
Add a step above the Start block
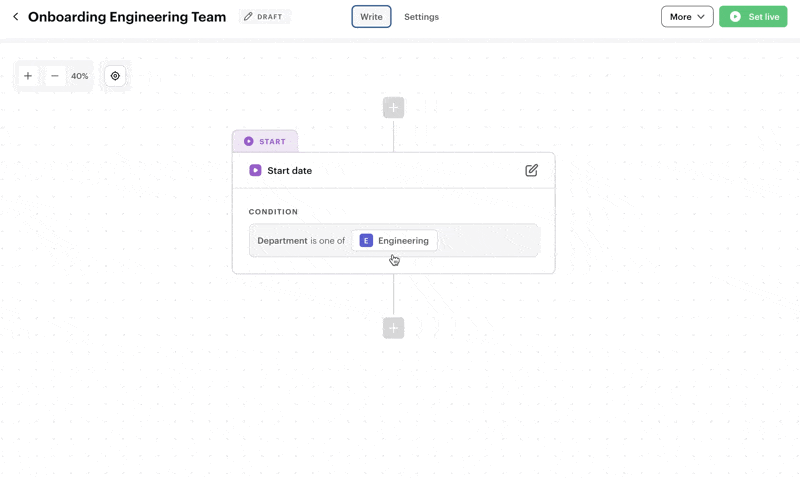tap(393, 108)
